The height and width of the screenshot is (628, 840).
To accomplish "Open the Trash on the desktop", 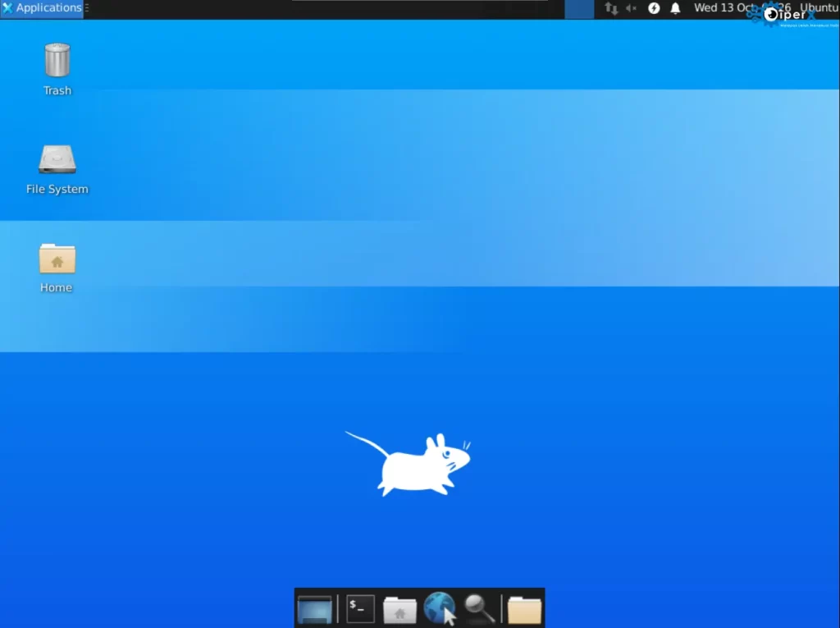I will pos(57,59).
